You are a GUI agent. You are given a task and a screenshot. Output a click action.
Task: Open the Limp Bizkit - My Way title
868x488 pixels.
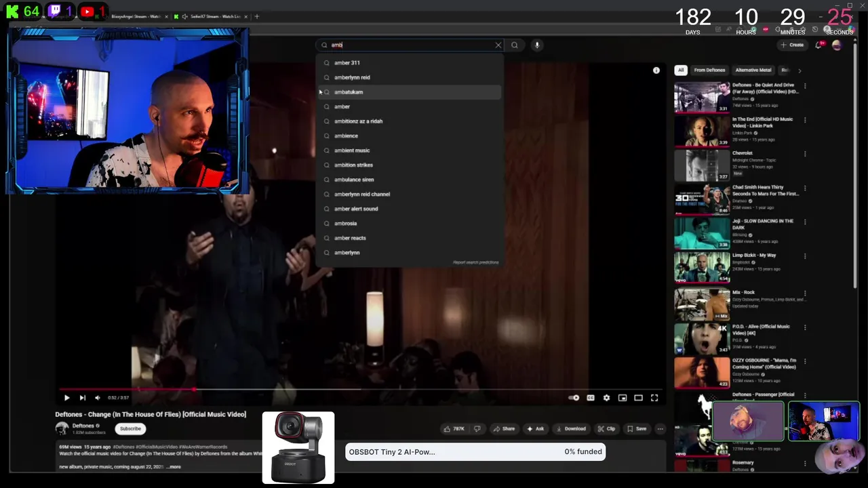(754, 256)
